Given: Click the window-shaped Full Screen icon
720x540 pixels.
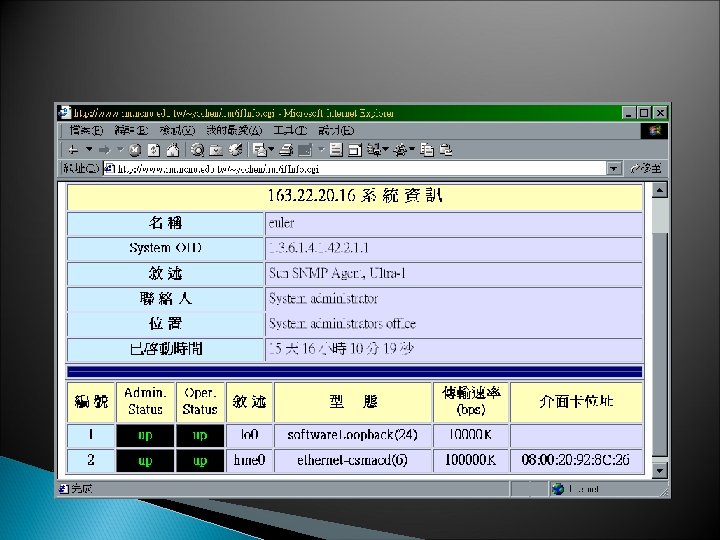Looking at the screenshot, I should 354,150.
